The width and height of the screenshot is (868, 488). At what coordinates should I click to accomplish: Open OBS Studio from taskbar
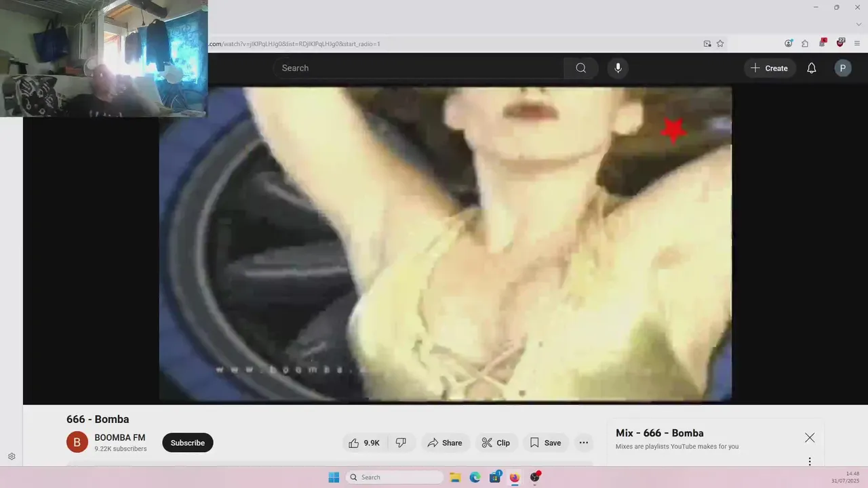(x=534, y=477)
